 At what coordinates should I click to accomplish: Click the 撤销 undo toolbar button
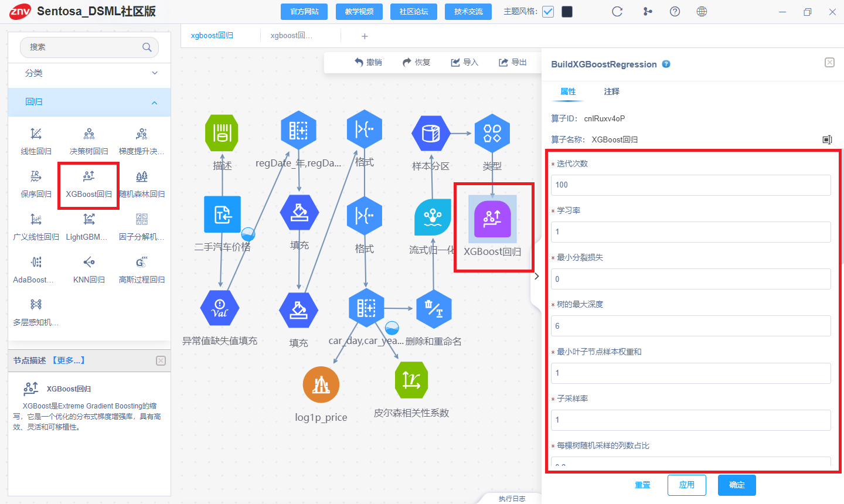368,62
